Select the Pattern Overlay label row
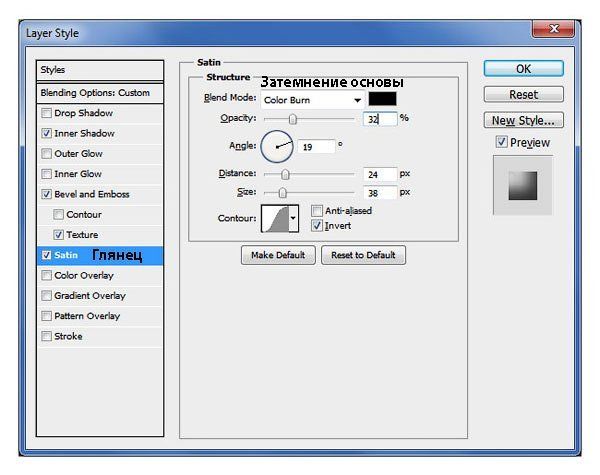Screen dimensions: 600x475 100,316
